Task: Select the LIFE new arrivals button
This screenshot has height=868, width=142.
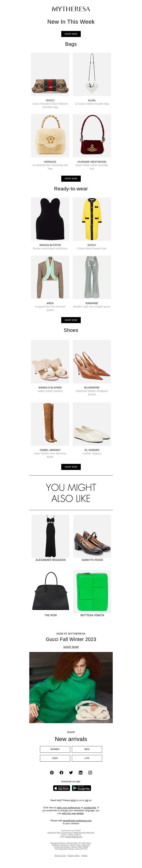Action: point(87,758)
